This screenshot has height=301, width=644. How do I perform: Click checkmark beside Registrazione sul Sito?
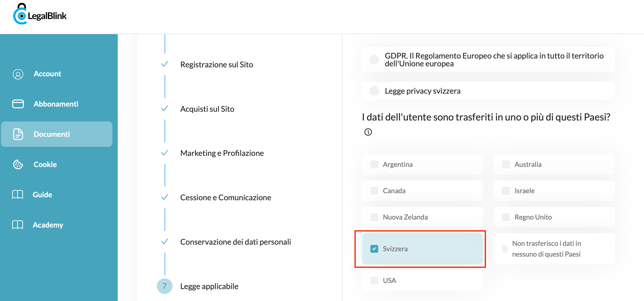click(x=164, y=64)
